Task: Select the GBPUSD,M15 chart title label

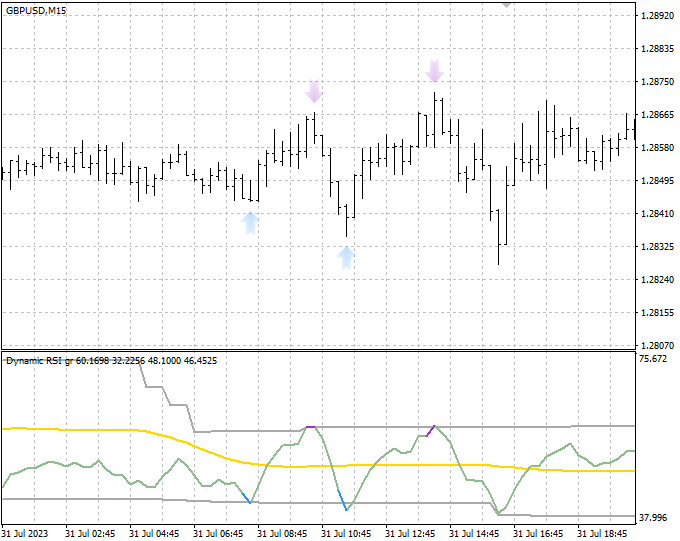Action: point(36,10)
